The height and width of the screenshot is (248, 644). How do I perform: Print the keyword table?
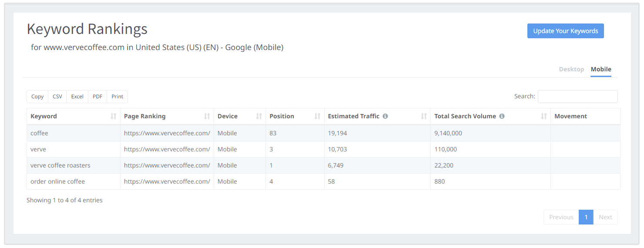pyautogui.click(x=117, y=97)
